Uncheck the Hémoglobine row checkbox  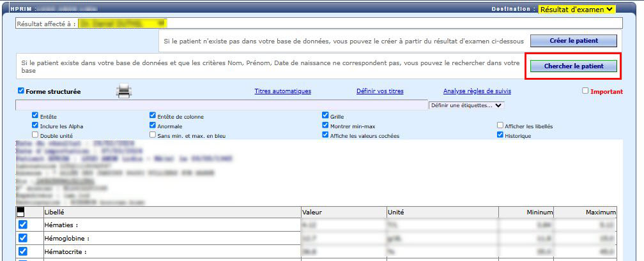pyautogui.click(x=23, y=238)
